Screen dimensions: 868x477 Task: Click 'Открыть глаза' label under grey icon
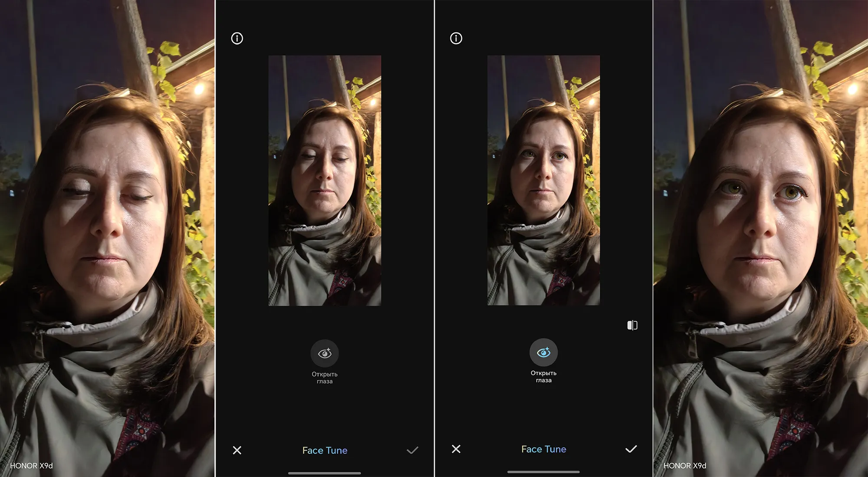point(325,378)
